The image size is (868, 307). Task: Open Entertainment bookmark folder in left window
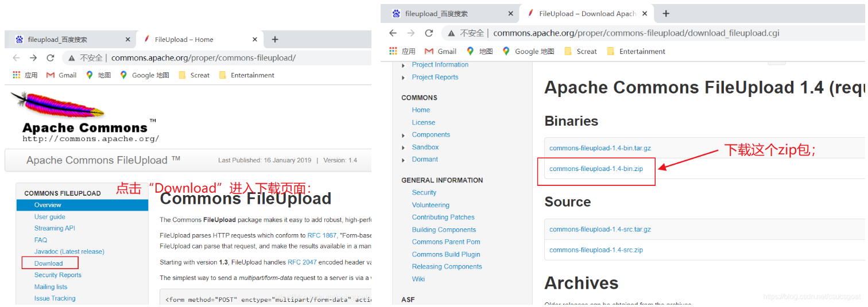coord(246,75)
